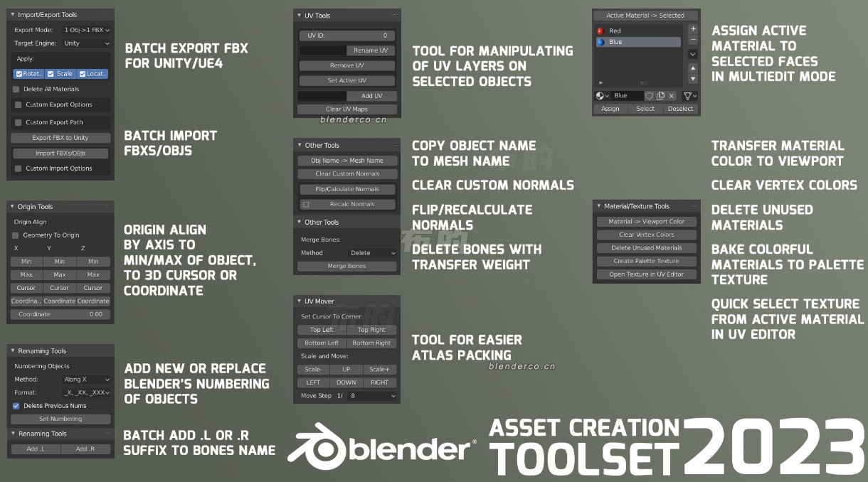The width and height of the screenshot is (868, 482).
Task: Click Top Left cursor corner button
Action: (x=322, y=330)
